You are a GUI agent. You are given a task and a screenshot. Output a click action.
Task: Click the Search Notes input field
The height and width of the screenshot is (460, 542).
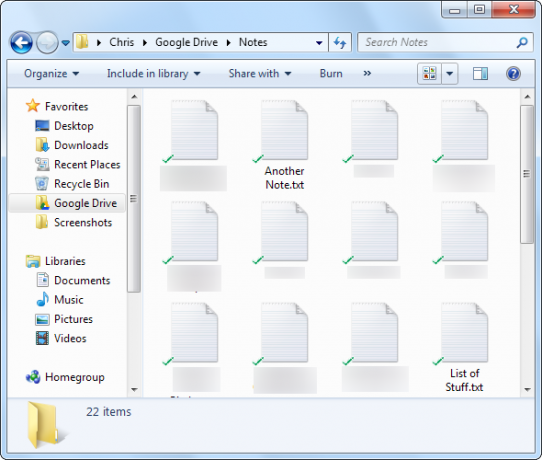pos(438,43)
